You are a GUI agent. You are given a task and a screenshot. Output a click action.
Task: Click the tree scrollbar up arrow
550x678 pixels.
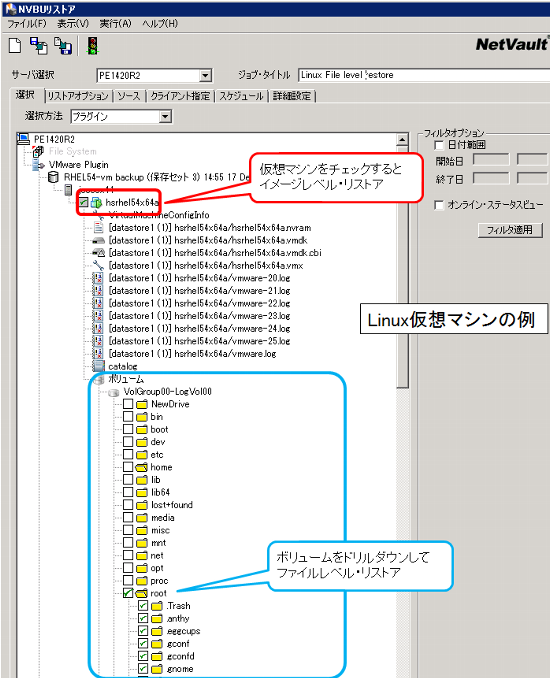402,140
